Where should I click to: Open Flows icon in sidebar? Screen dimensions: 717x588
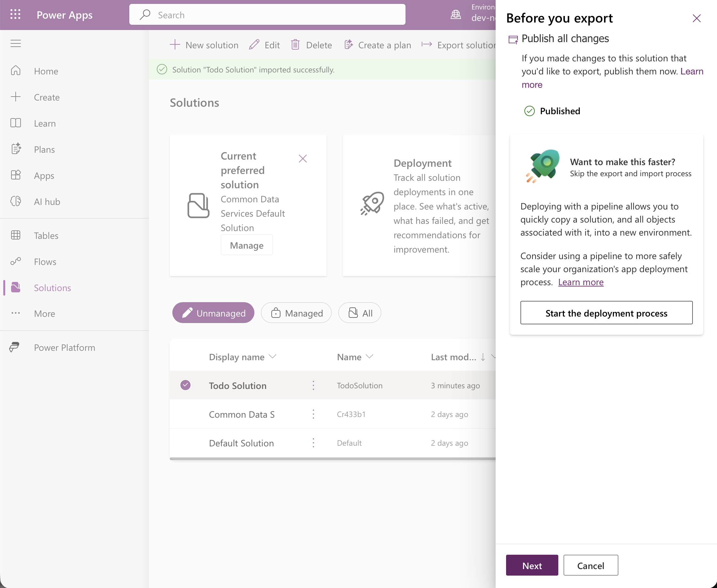pyautogui.click(x=16, y=261)
